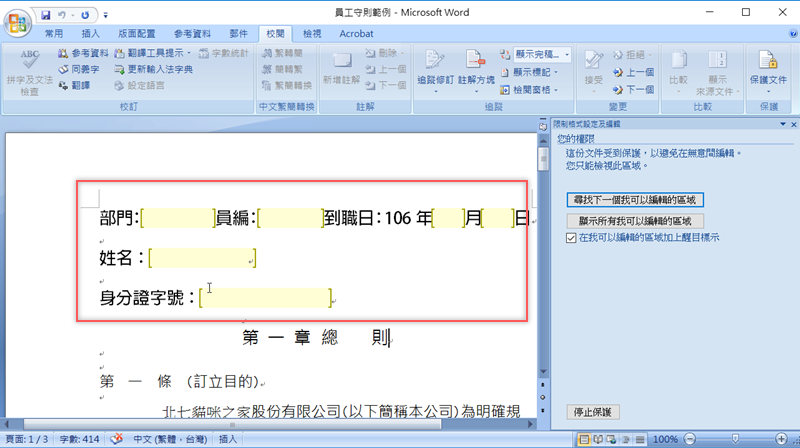Click the 翻譯 translate tool
Viewport: 800px width, 448px height.
coord(74,85)
